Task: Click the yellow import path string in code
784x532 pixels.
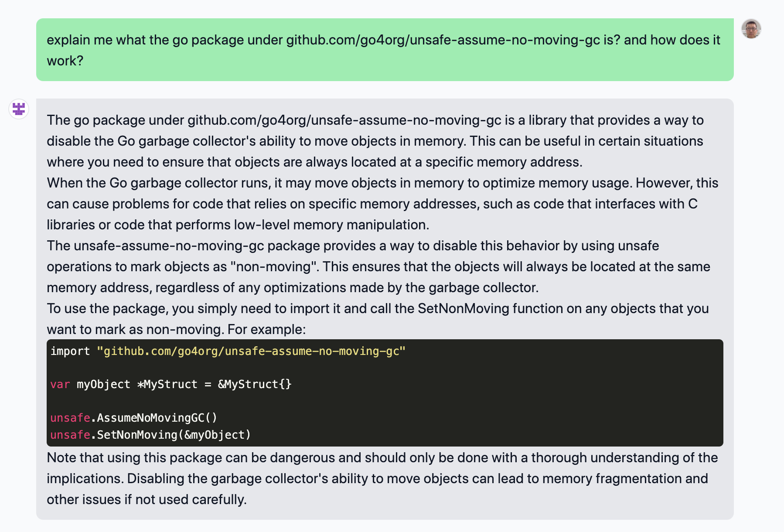Action: 252,351
